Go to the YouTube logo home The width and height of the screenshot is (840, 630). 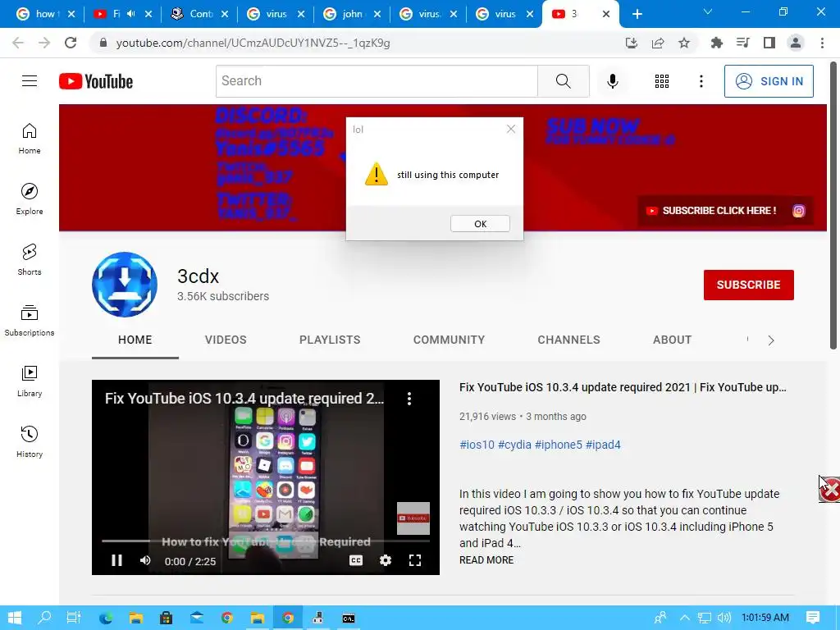(96, 81)
